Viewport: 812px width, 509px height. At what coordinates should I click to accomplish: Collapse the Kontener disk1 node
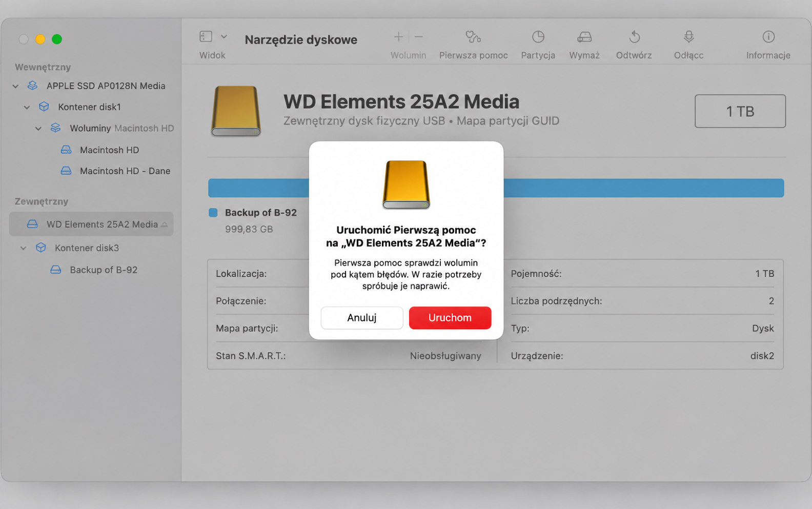(x=27, y=107)
